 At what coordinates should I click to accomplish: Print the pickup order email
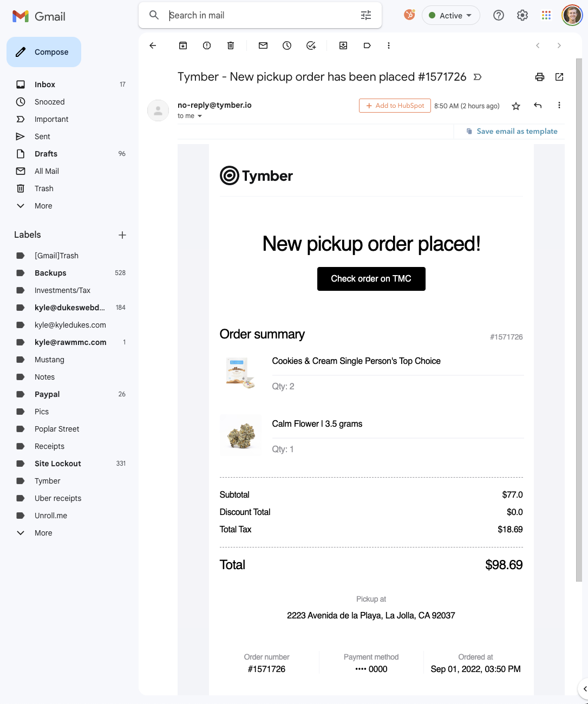tap(539, 77)
